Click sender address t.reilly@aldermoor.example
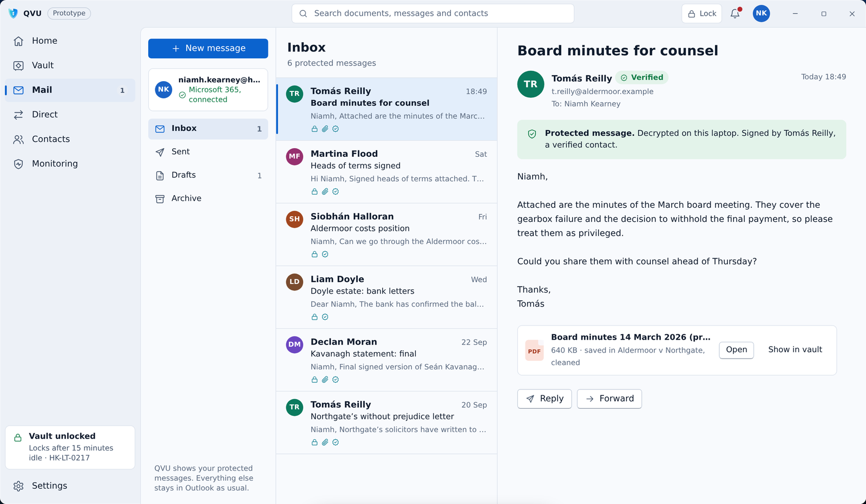This screenshot has width=866, height=504. pos(602,91)
